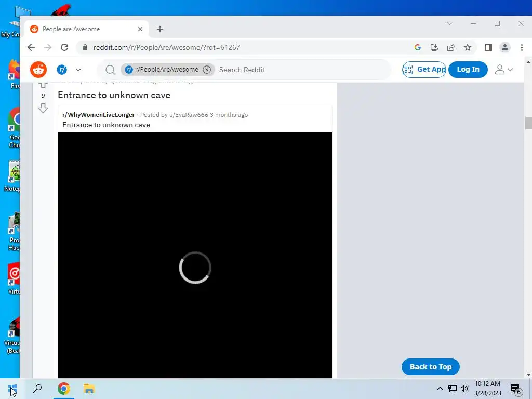Image resolution: width=532 pixels, height=399 pixels.
Task: Open the notifications action center
Action: 515,389
